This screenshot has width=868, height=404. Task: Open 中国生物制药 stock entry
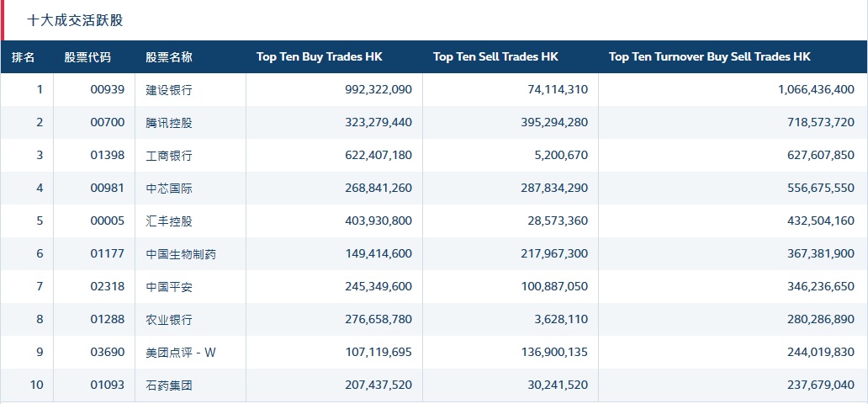point(181,254)
